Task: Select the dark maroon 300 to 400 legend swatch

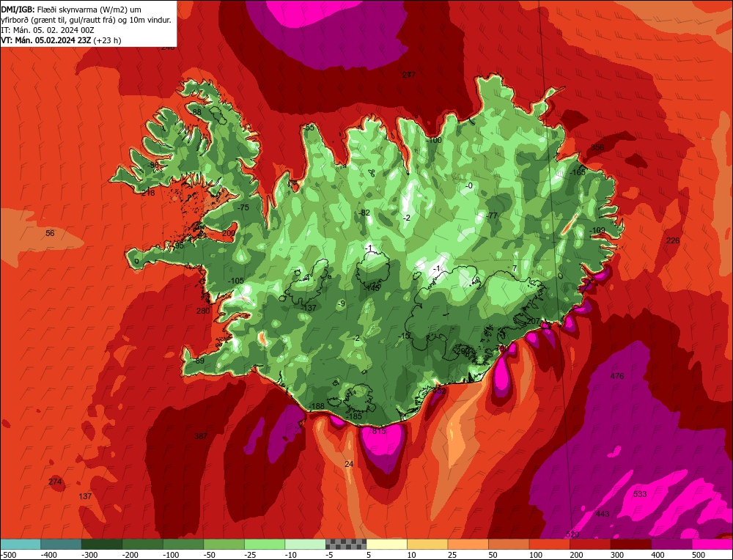Action: click(x=630, y=544)
